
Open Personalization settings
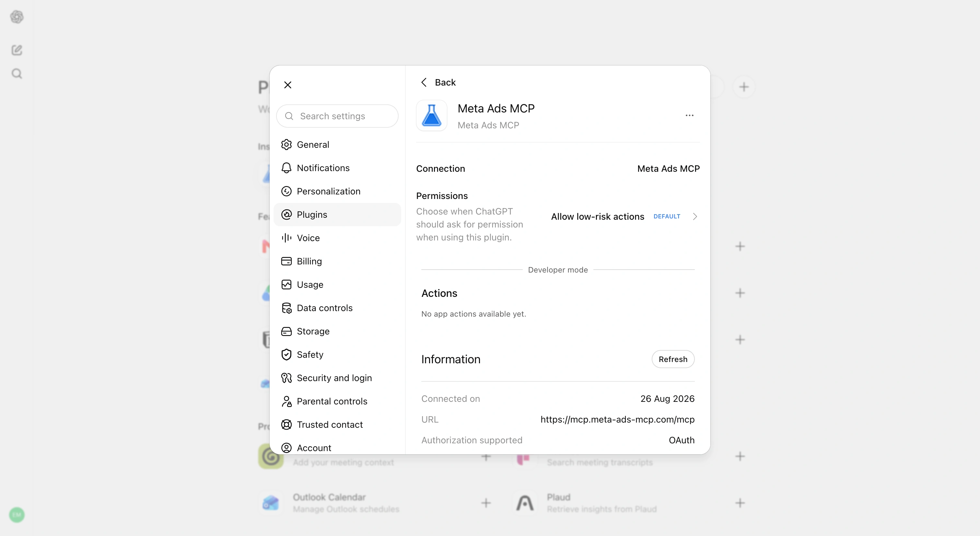pyautogui.click(x=337, y=191)
